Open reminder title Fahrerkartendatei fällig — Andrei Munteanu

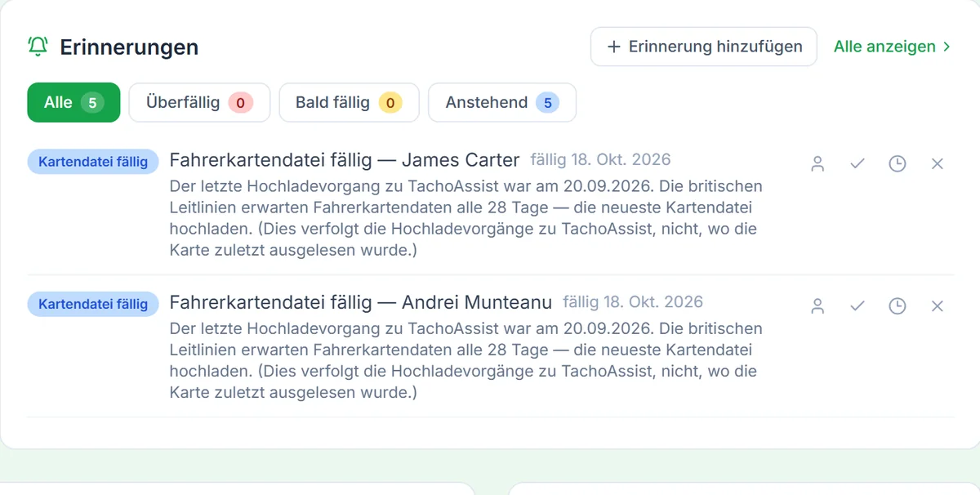tap(361, 301)
